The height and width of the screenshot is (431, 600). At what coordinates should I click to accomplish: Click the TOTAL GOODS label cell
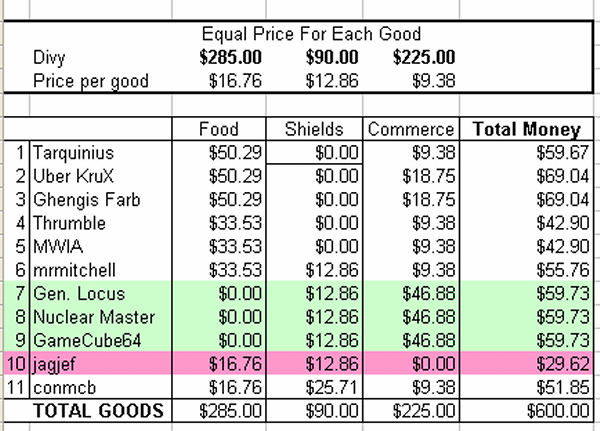(101, 411)
